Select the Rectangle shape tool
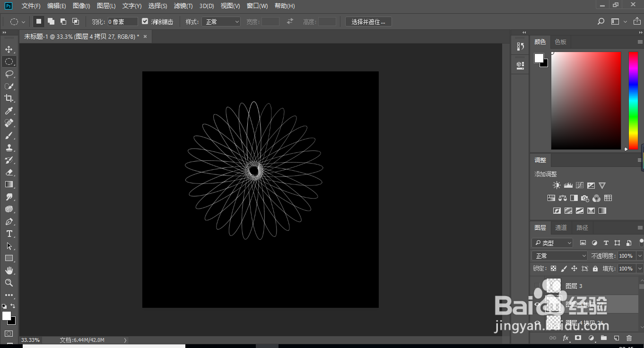Image resolution: width=644 pixels, height=348 pixels. (x=9, y=258)
